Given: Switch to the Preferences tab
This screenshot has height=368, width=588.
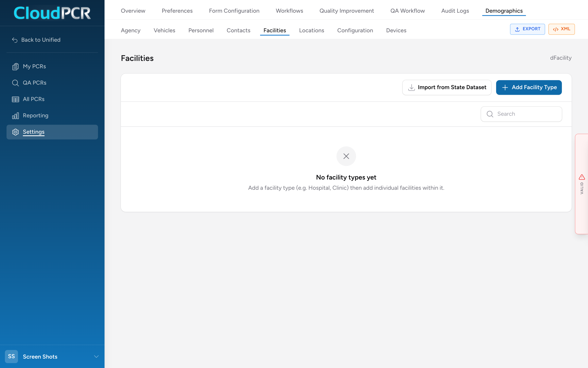Looking at the screenshot, I should 177,11.
